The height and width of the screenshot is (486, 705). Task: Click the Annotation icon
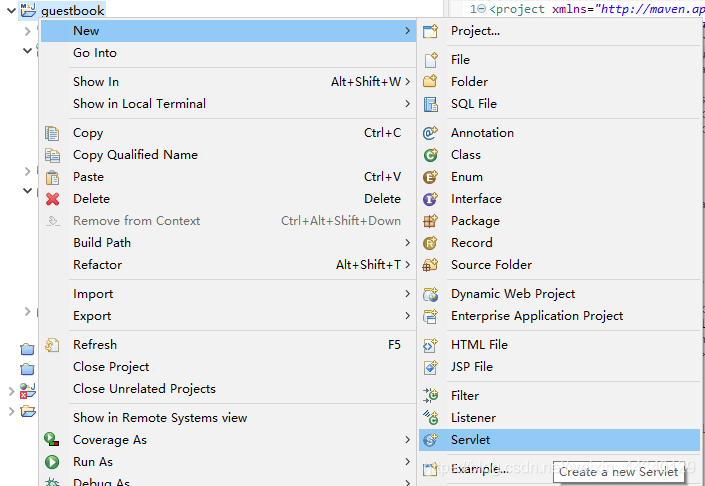[x=431, y=133]
